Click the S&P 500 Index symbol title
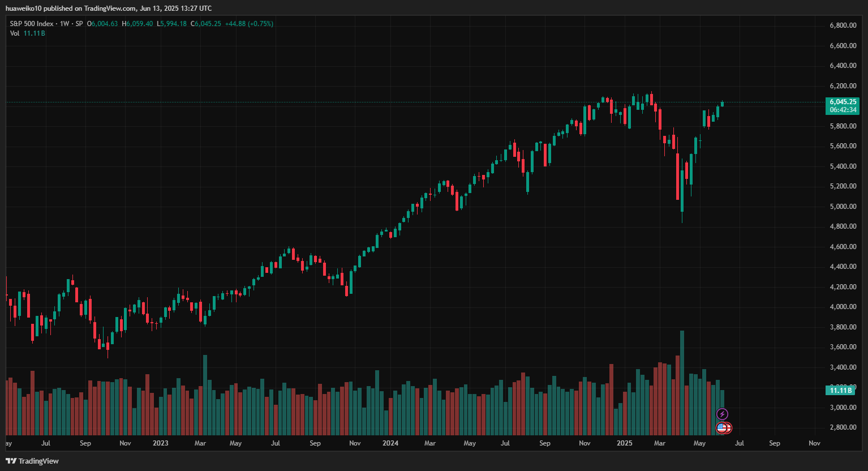 (x=32, y=24)
